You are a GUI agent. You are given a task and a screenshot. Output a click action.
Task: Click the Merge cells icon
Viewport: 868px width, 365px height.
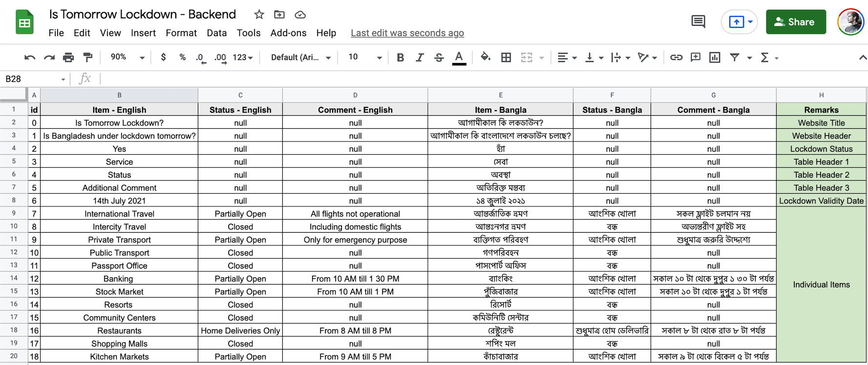(527, 58)
